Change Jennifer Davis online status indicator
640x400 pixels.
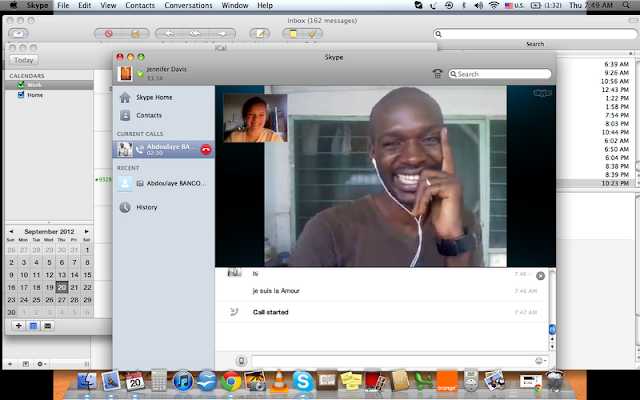click(x=140, y=74)
